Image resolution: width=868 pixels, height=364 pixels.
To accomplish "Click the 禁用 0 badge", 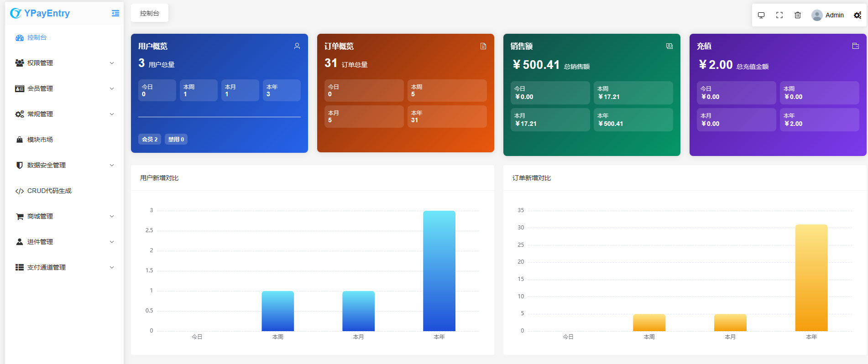I will (x=176, y=139).
